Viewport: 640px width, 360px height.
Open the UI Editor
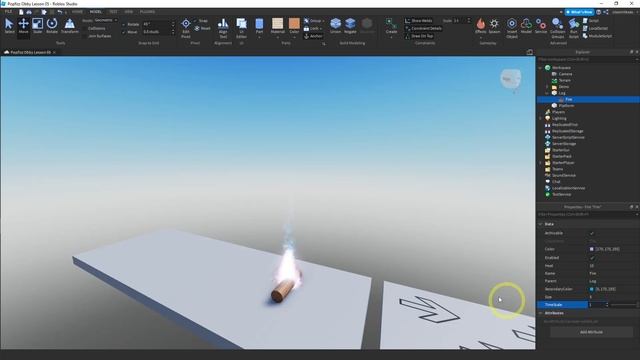click(241, 27)
